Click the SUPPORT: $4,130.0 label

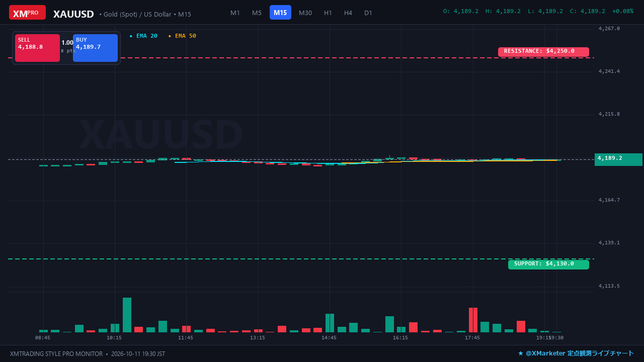(x=548, y=264)
